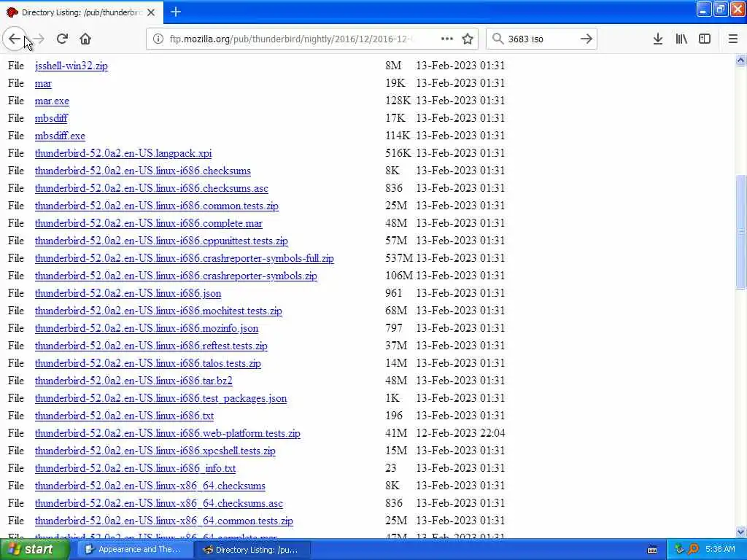Viewport: 747px width, 560px height.
Task: Open linux-i686.checksums.asc link
Action: click(x=152, y=188)
